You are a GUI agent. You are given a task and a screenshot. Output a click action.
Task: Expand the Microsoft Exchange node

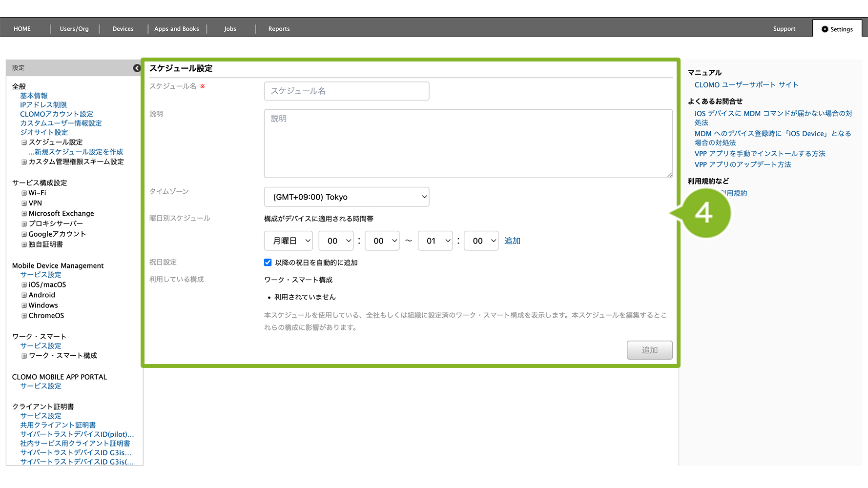point(24,214)
